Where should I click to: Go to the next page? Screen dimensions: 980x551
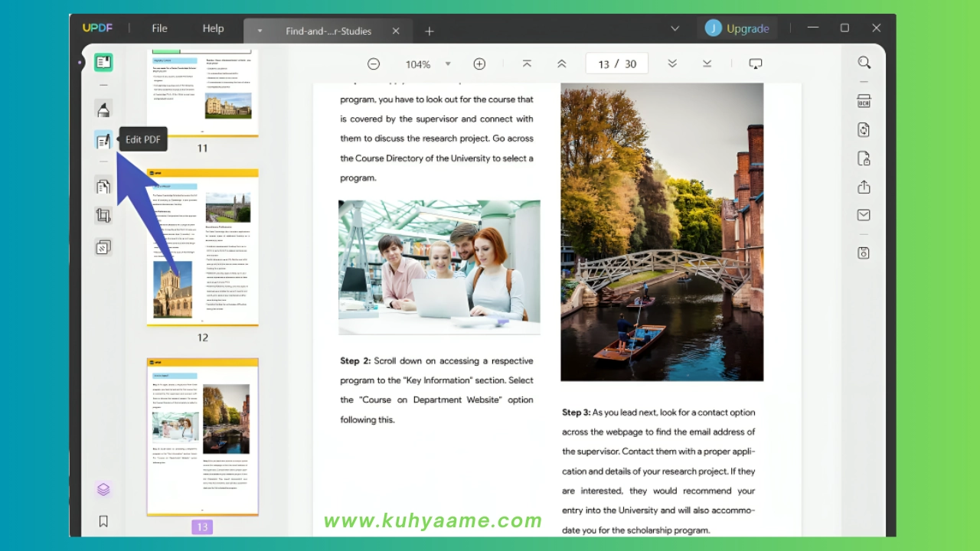tap(672, 64)
